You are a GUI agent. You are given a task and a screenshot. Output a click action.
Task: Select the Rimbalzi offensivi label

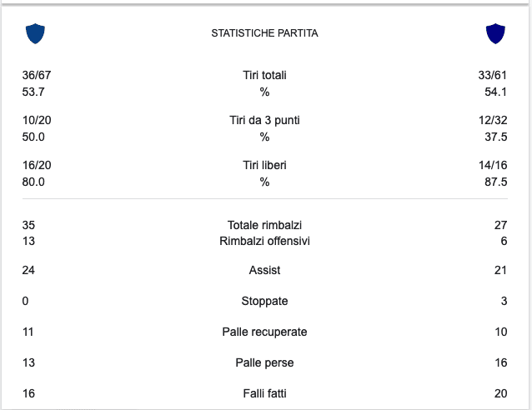(x=264, y=241)
